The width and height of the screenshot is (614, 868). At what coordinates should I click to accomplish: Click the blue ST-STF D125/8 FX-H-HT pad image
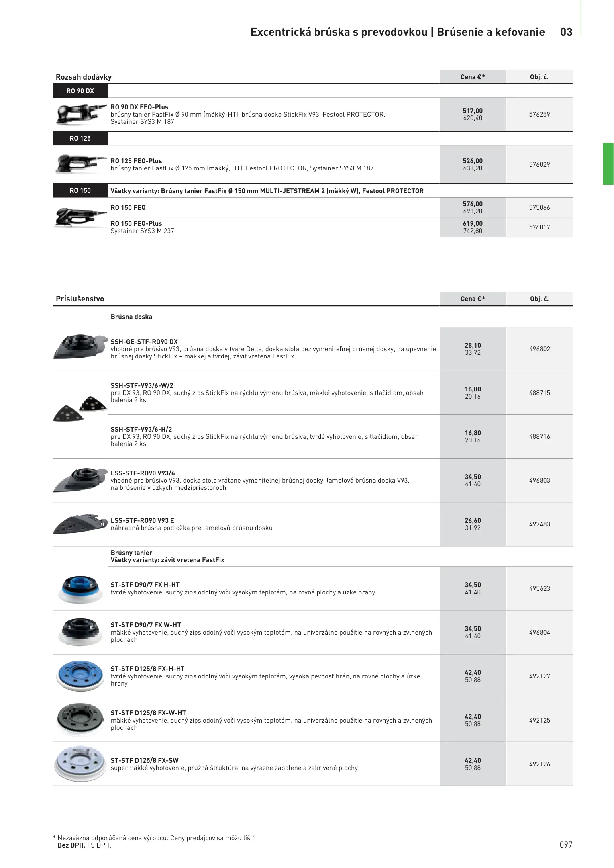point(79,676)
